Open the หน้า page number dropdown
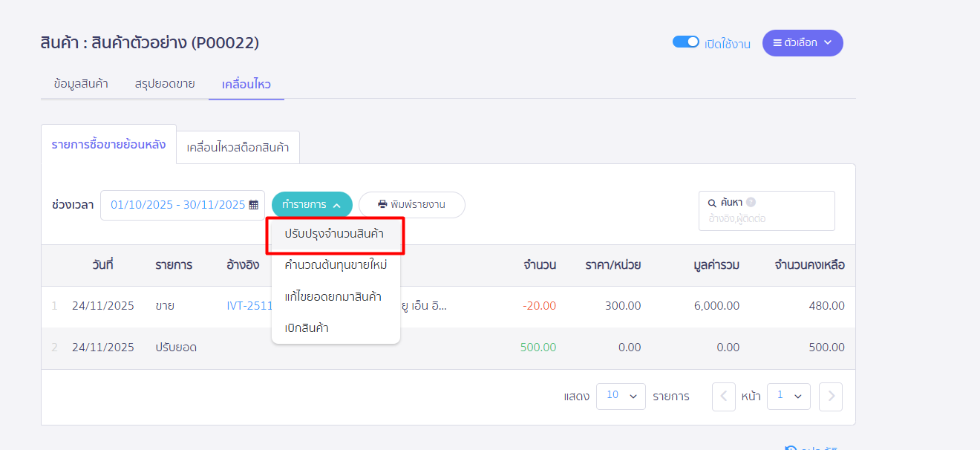Screen dimensions: 980x450 788,396
